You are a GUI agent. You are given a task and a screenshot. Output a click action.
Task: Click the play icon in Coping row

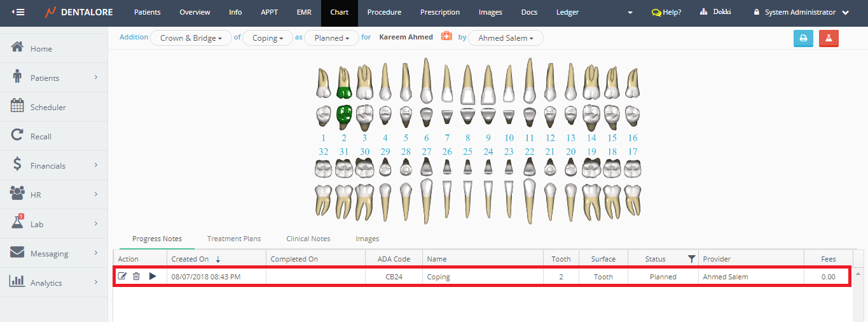[x=153, y=277]
